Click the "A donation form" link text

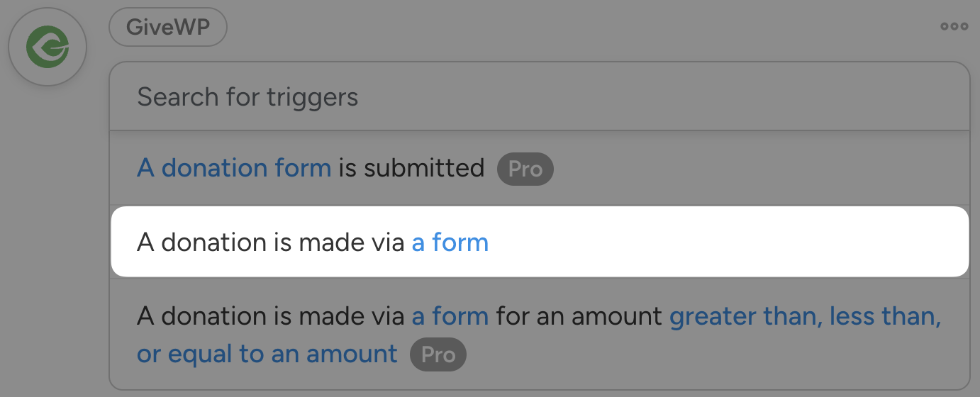tap(234, 169)
